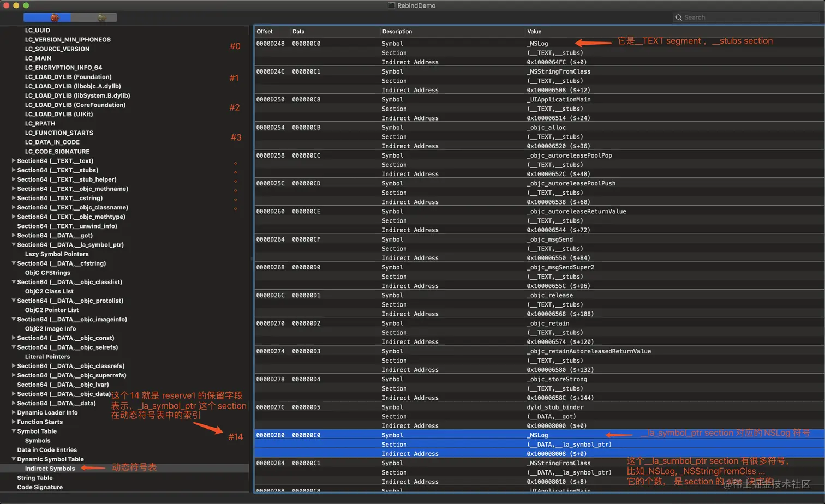Viewport: 825px width, 504px height.
Task: Click the _objc_storeStrong symbol value
Action: [x=557, y=380]
